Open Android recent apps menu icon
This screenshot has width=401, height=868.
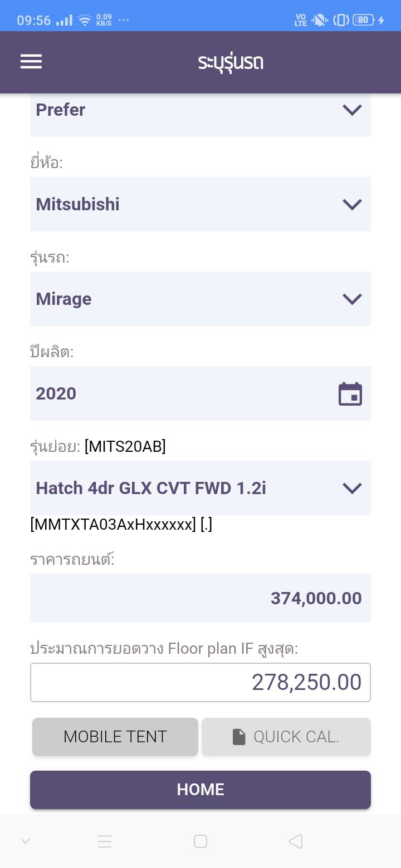pyautogui.click(x=105, y=841)
